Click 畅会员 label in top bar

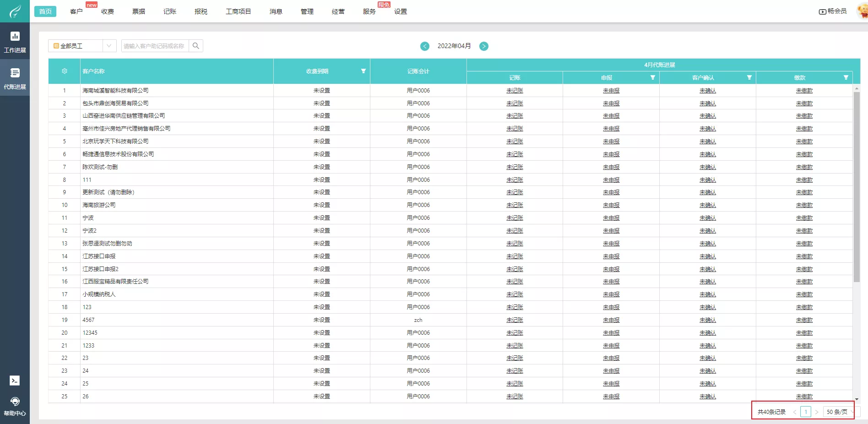point(837,11)
